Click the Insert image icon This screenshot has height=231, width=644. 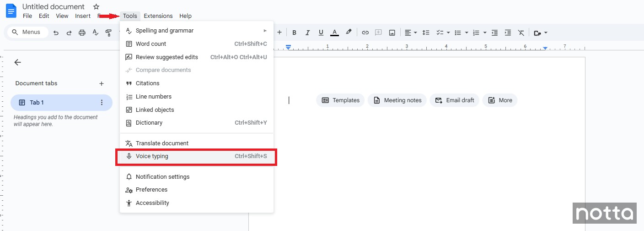392,33
